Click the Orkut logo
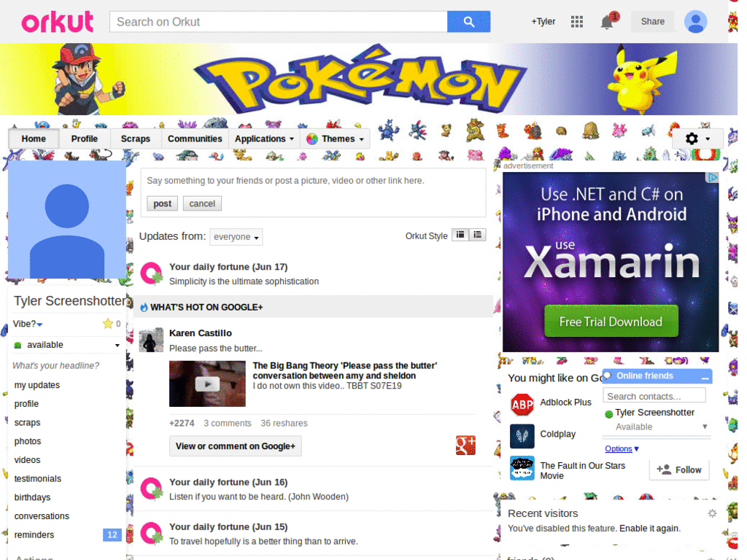The image size is (747, 560). tap(57, 22)
